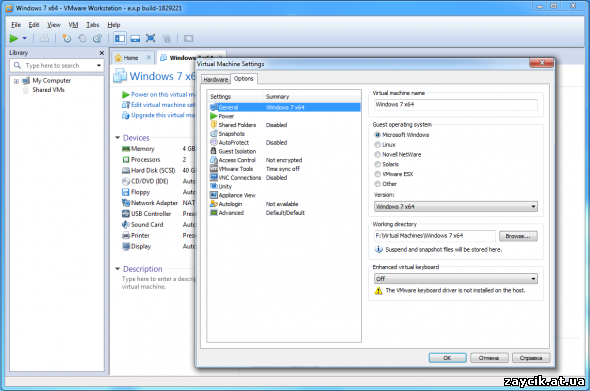Open the Tabs menu

tap(93, 25)
